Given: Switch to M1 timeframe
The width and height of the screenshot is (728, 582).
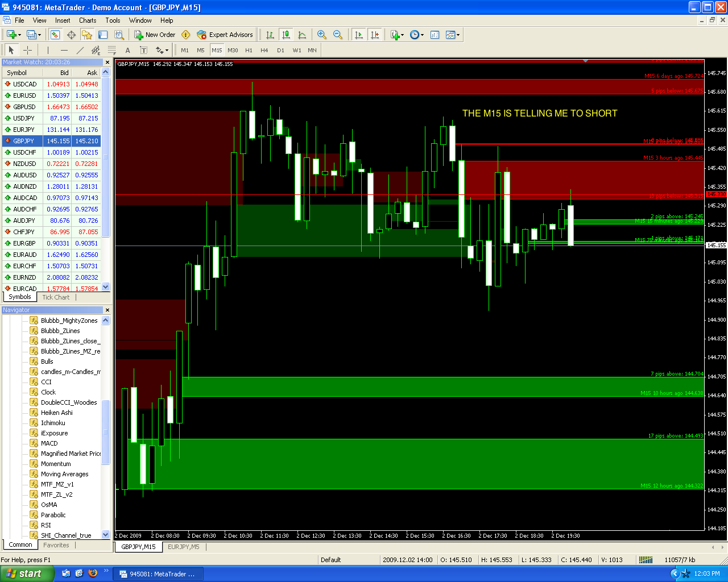Looking at the screenshot, I should (x=185, y=50).
